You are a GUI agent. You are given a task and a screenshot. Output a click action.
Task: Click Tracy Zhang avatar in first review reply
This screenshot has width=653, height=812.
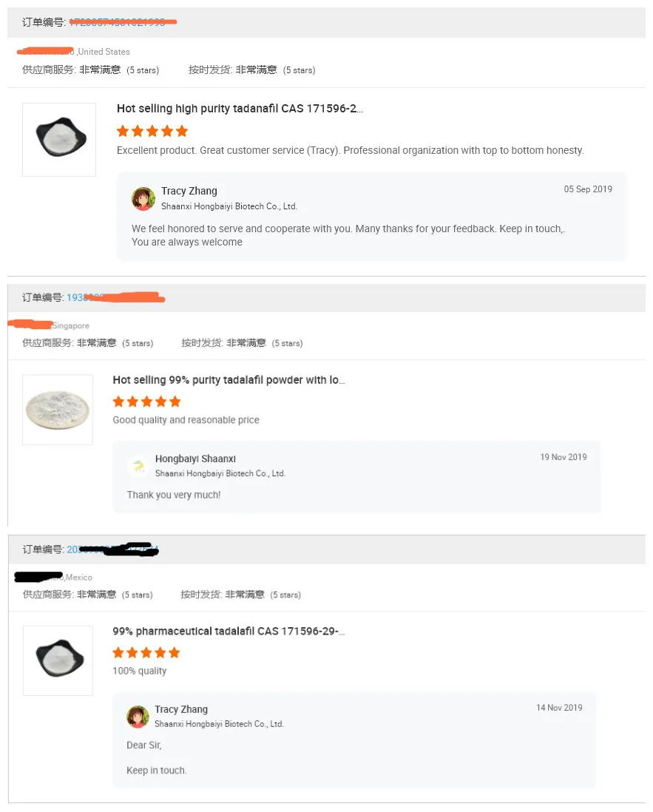(x=143, y=199)
